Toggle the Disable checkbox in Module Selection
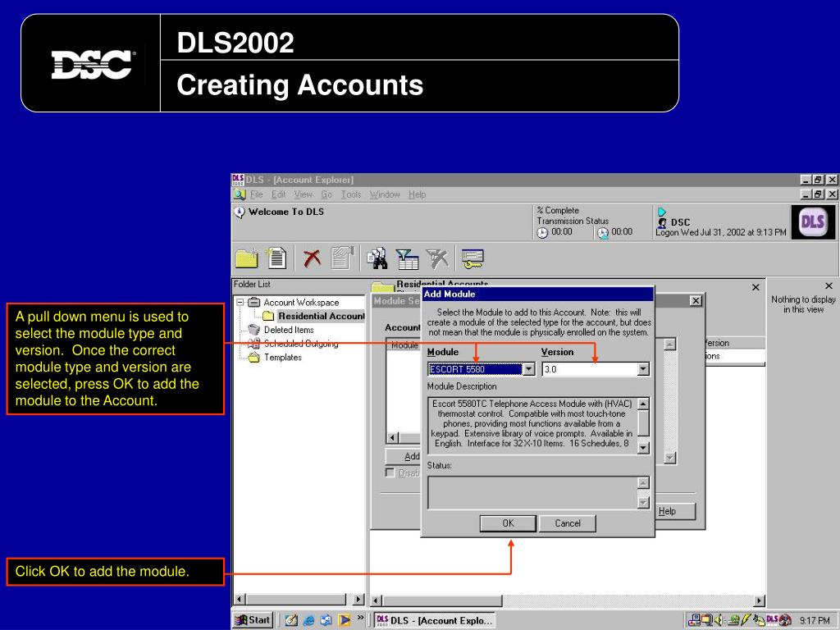 point(390,473)
